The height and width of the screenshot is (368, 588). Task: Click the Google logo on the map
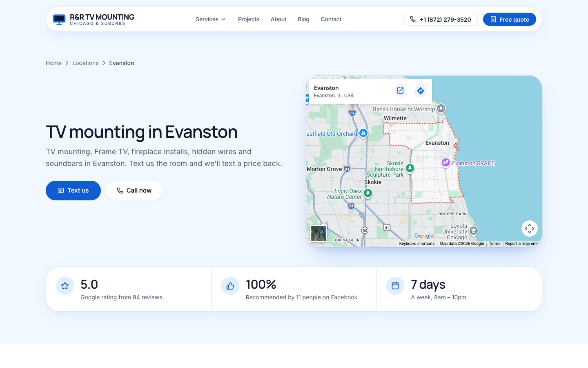(x=424, y=236)
